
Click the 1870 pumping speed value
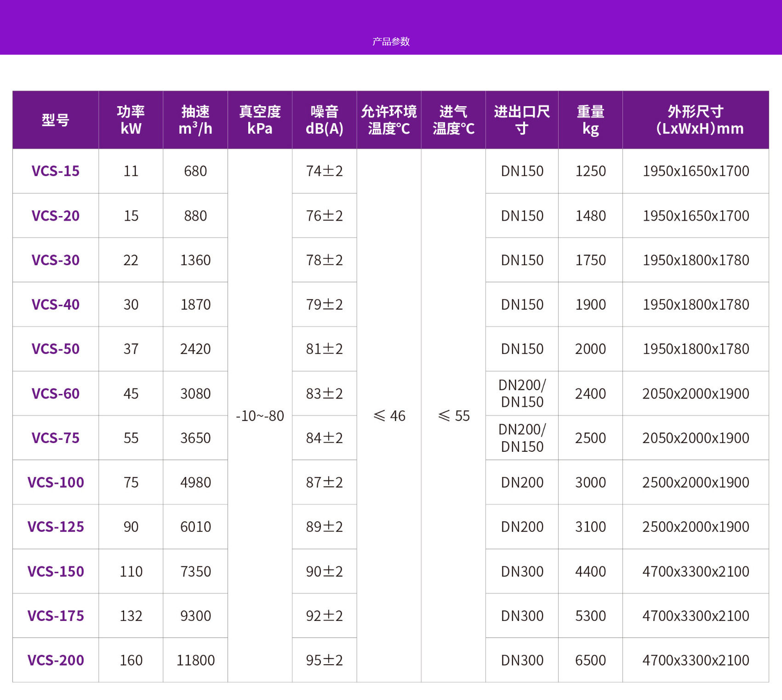click(195, 304)
